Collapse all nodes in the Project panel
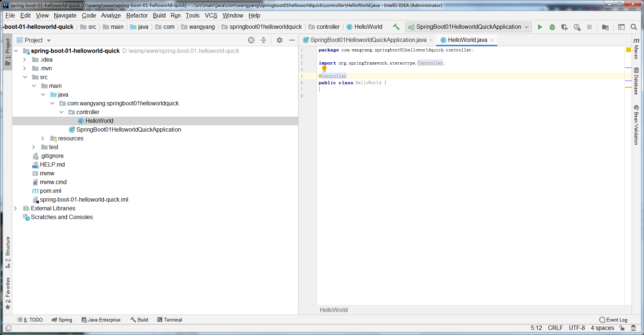Image resolution: width=644 pixels, height=335 pixels. tap(264, 40)
